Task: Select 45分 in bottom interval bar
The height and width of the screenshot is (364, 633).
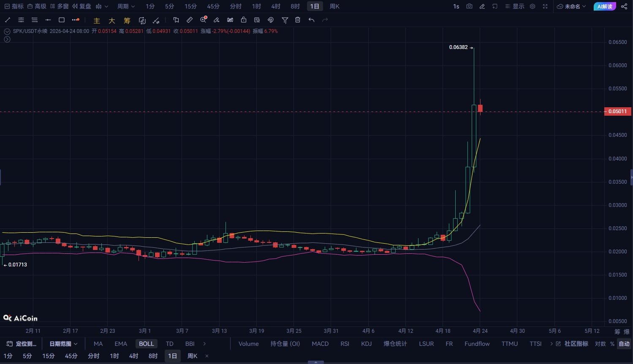Action: (x=71, y=356)
